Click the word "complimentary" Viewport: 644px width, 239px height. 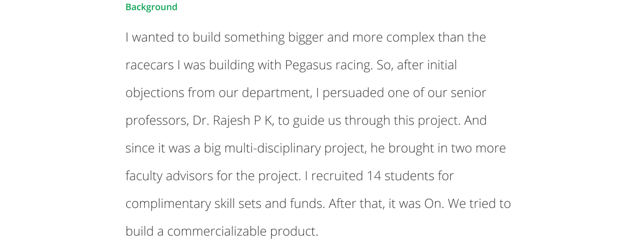point(168,204)
